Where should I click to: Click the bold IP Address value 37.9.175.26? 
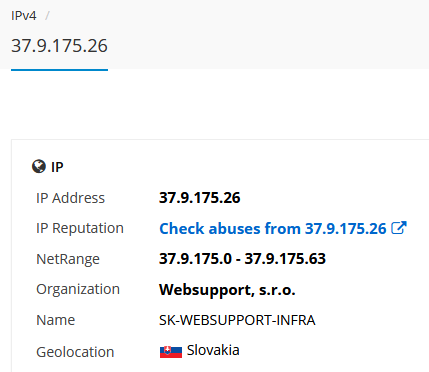pyautogui.click(x=199, y=198)
